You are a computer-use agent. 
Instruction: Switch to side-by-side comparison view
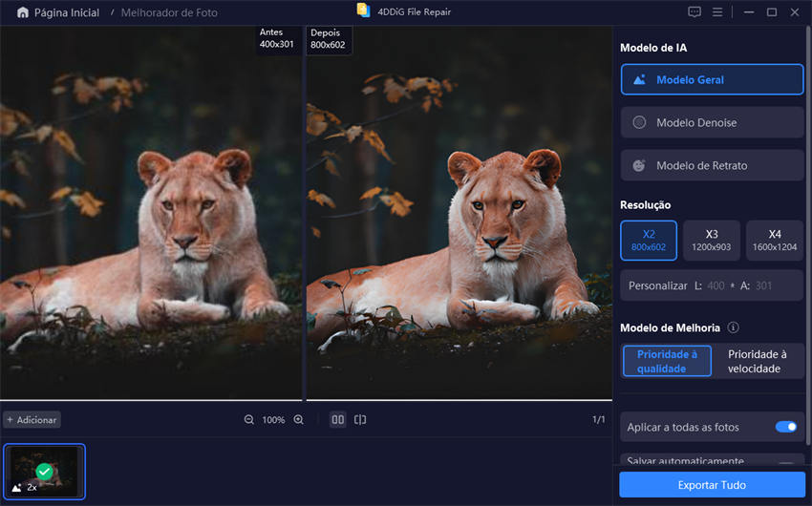[x=337, y=420]
